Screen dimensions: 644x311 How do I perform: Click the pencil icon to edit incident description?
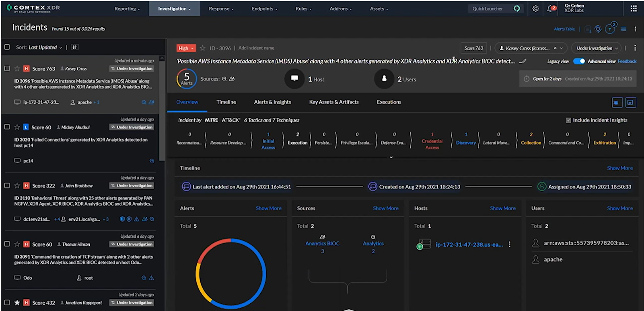tap(523, 61)
